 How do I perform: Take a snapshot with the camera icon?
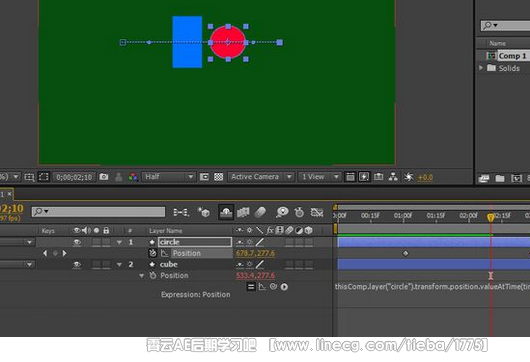[x=104, y=177]
